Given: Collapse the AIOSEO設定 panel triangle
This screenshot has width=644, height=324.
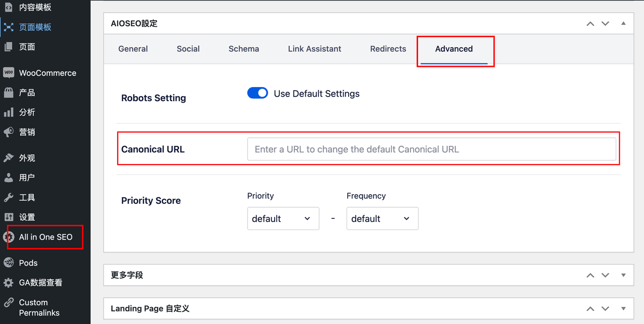Looking at the screenshot, I should coord(623,23).
